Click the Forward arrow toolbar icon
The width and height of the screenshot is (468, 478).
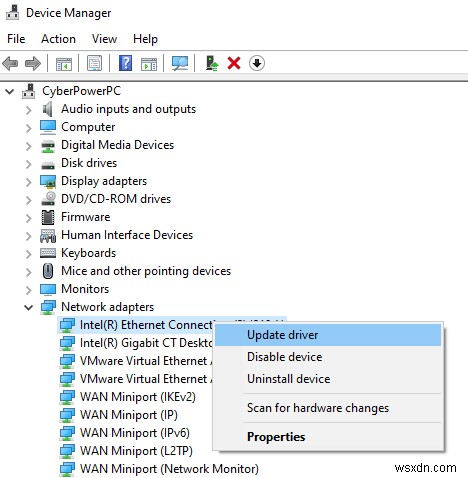33,63
